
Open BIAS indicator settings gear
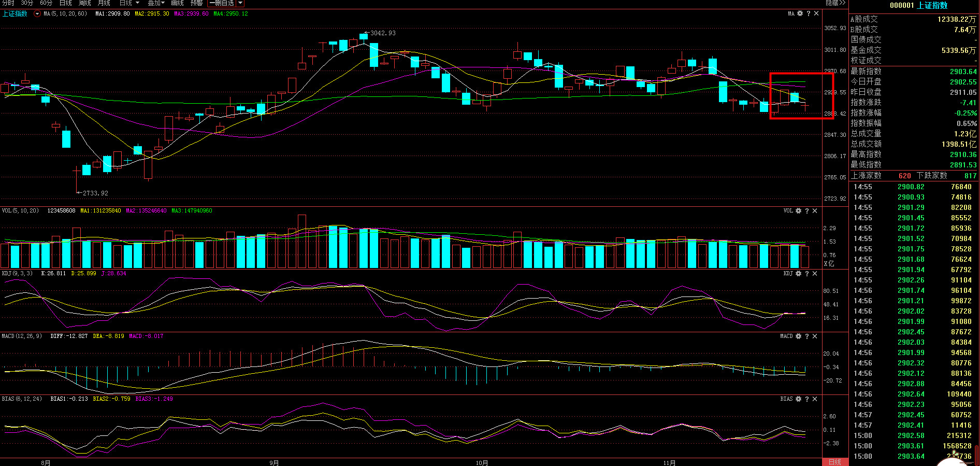coord(798,399)
